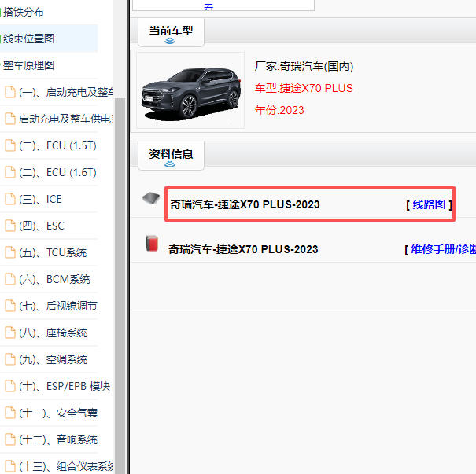Open document (八)、座椅系统
476x474 pixels.
[54, 333]
